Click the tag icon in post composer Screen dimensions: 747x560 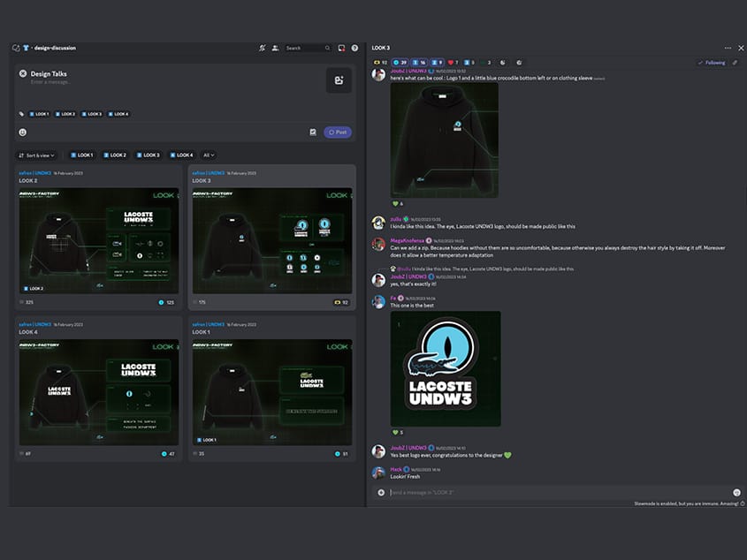click(x=21, y=114)
